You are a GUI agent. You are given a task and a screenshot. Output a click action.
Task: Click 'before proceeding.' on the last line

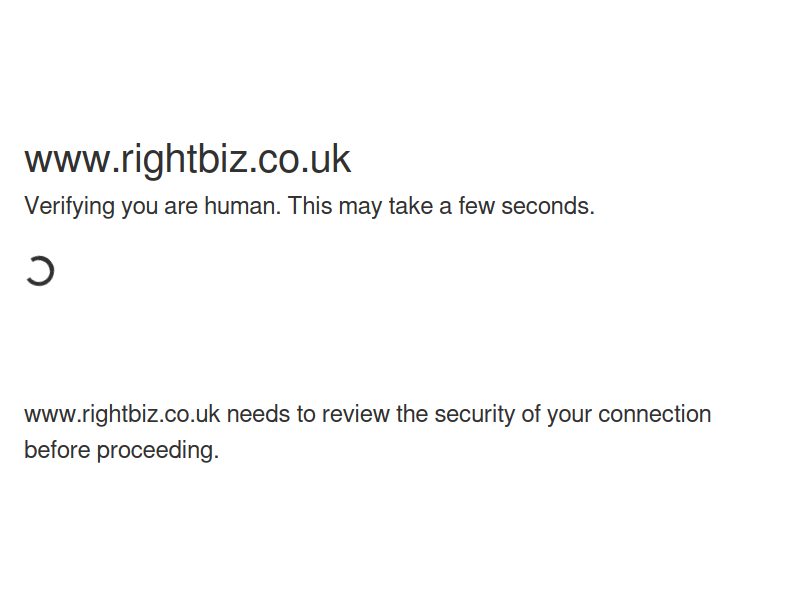click(x=121, y=450)
